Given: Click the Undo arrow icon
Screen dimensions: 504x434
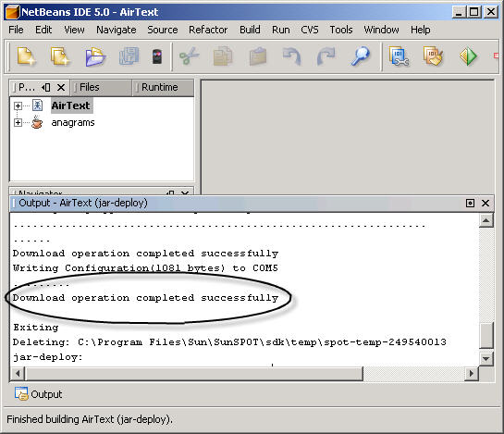Looking at the screenshot, I should [292, 56].
